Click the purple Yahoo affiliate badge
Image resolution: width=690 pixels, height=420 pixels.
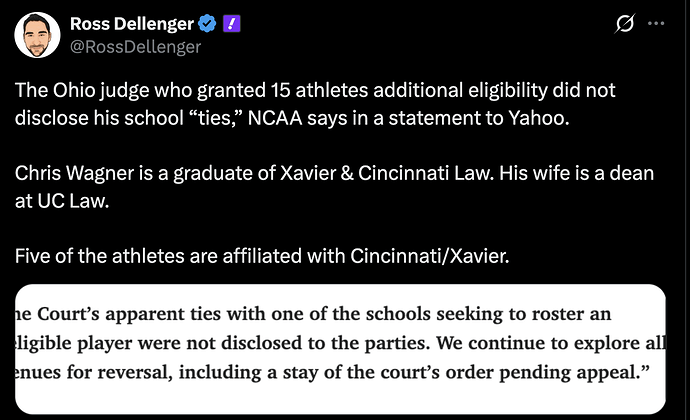coord(231,24)
